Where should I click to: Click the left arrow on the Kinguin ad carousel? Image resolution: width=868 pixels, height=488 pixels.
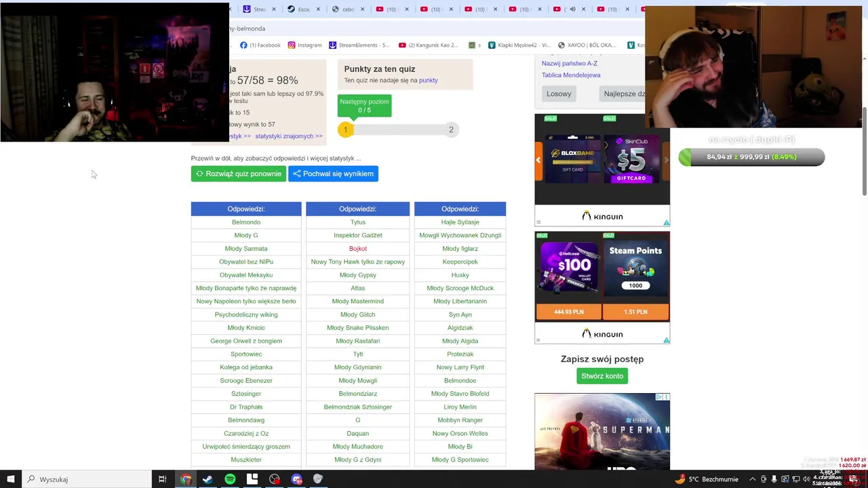(x=538, y=161)
